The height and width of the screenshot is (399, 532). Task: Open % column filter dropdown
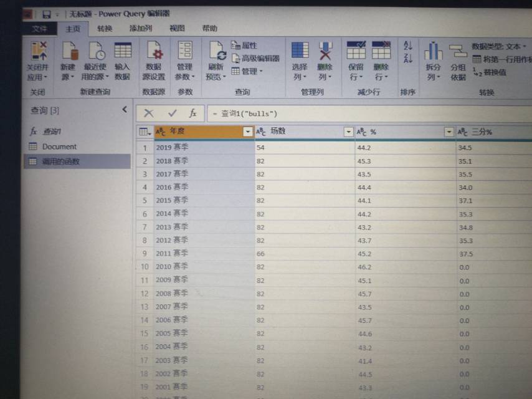[x=449, y=132]
